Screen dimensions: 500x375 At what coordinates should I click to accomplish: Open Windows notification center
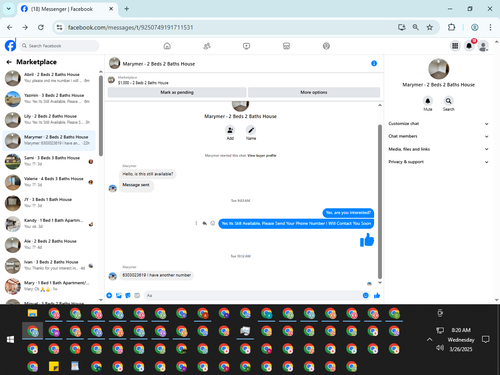click(486, 339)
